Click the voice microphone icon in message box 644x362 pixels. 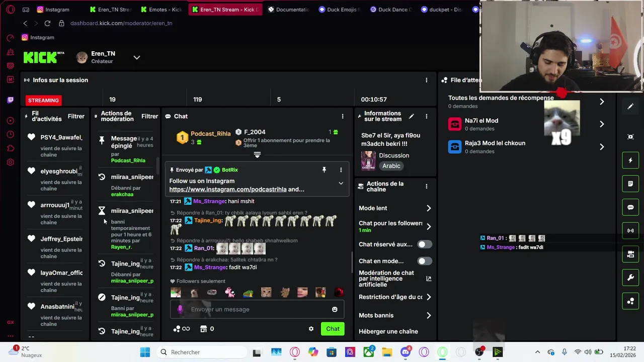[x=180, y=309]
